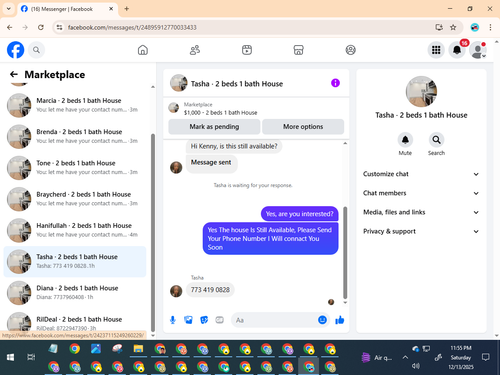Open the Braycherd conversation
Image resolution: width=500 pixels, height=375 pixels.
click(x=75, y=199)
